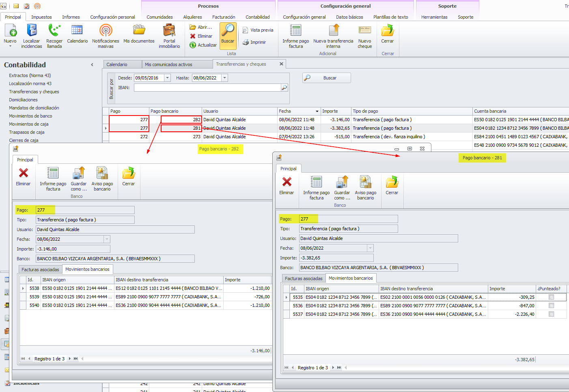This screenshot has height=392, width=569.
Task: Click Aviso pago bancario in window 281
Action: [x=366, y=188]
